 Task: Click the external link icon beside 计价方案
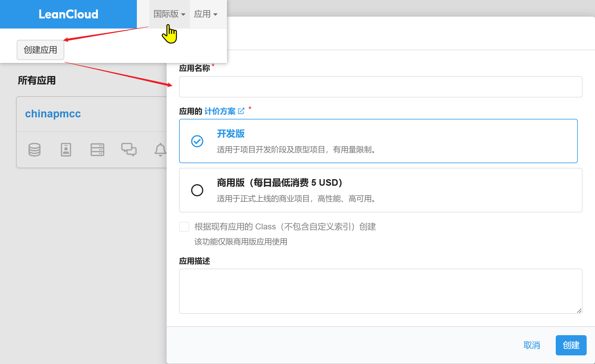241,111
